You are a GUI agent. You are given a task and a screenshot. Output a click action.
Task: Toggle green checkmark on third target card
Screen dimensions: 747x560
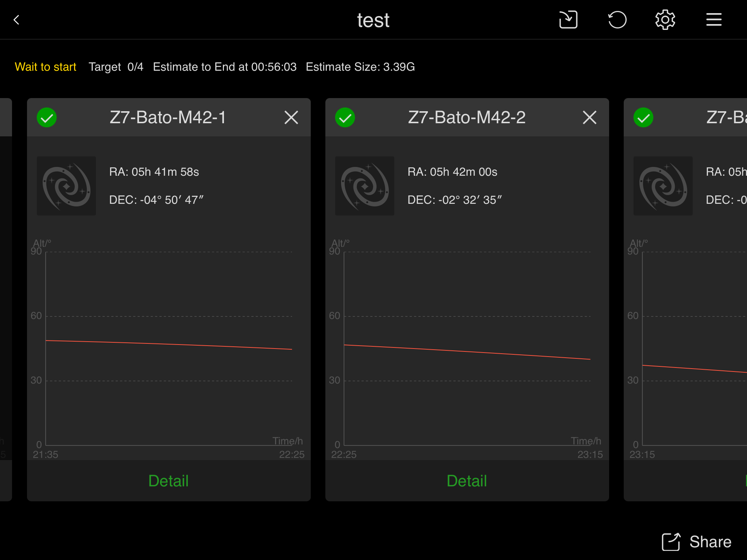[x=643, y=117]
